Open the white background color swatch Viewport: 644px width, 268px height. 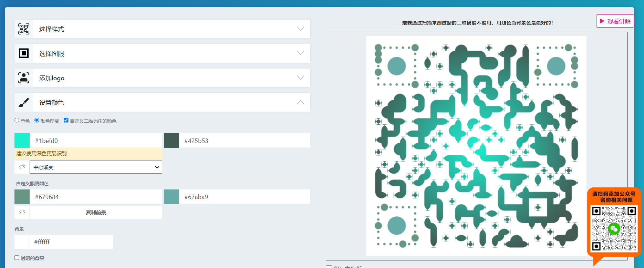tap(22, 242)
